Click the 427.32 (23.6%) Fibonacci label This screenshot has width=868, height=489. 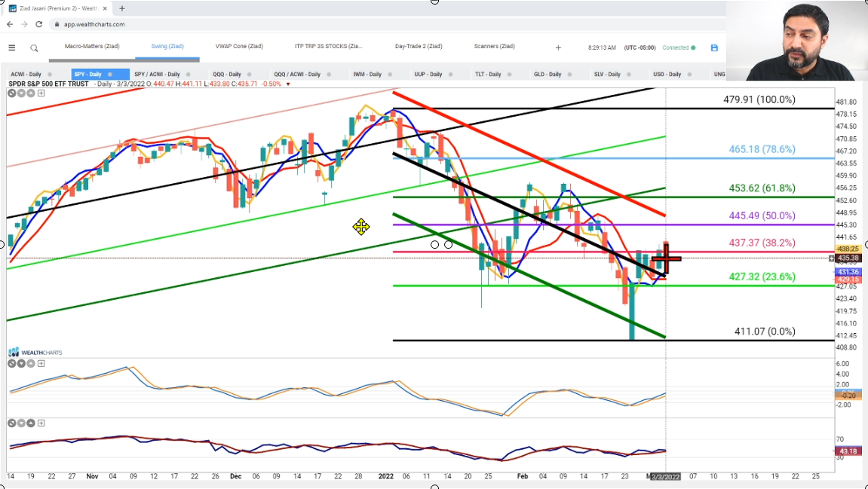[762, 277]
